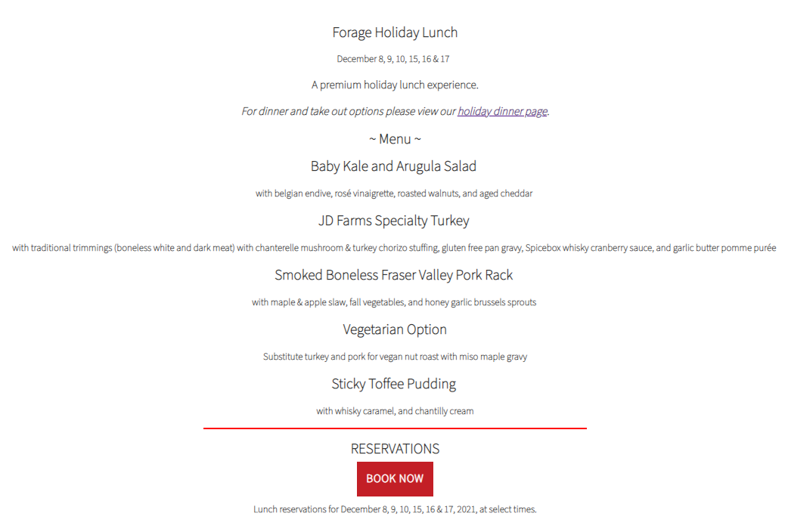Select the Baby Kale and Arugula Salad heading
The width and height of the screenshot is (788, 532).
(393, 166)
